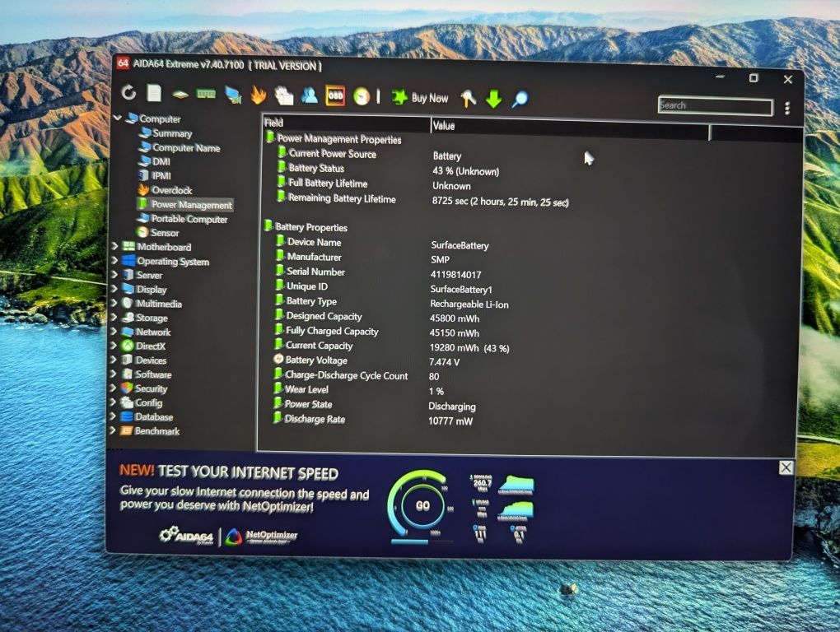Expand the Devices tree node
The width and height of the screenshot is (840, 632).
click(113, 360)
